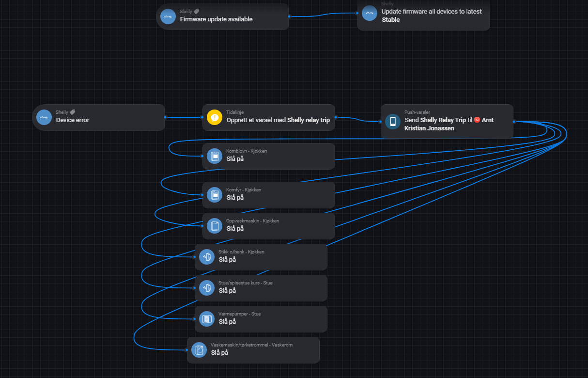
Task: Click the tag icon beside Shelly on Device error
Action: coord(73,112)
